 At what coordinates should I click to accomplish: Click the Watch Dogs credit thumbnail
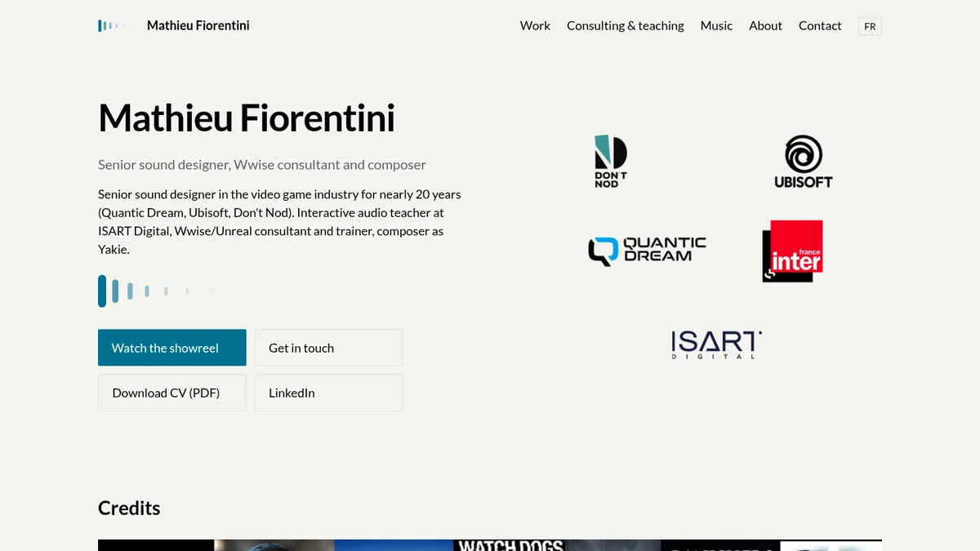point(510,545)
